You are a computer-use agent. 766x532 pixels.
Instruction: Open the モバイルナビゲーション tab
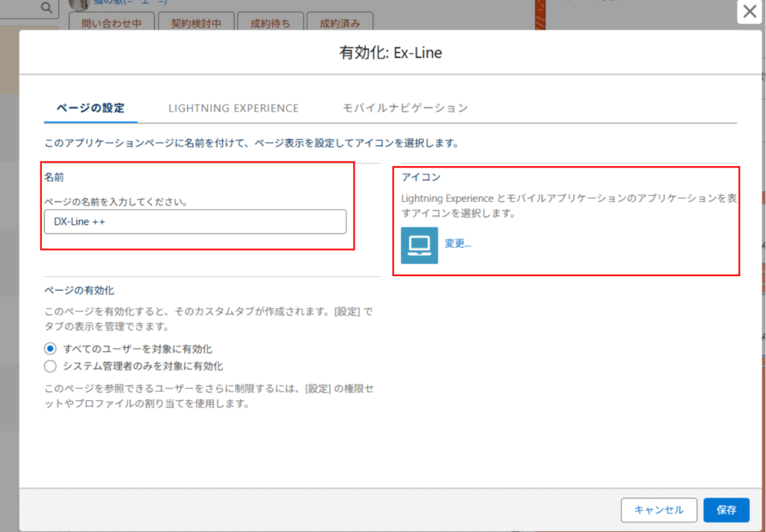(x=405, y=108)
